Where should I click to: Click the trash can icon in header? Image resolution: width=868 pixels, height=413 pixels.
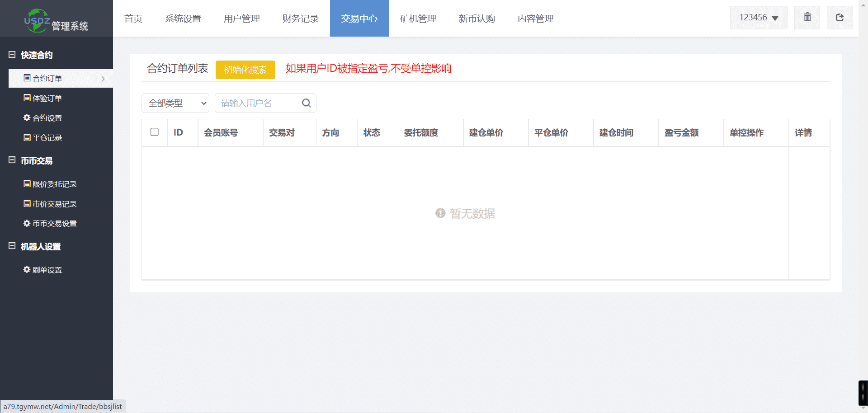pyautogui.click(x=807, y=18)
